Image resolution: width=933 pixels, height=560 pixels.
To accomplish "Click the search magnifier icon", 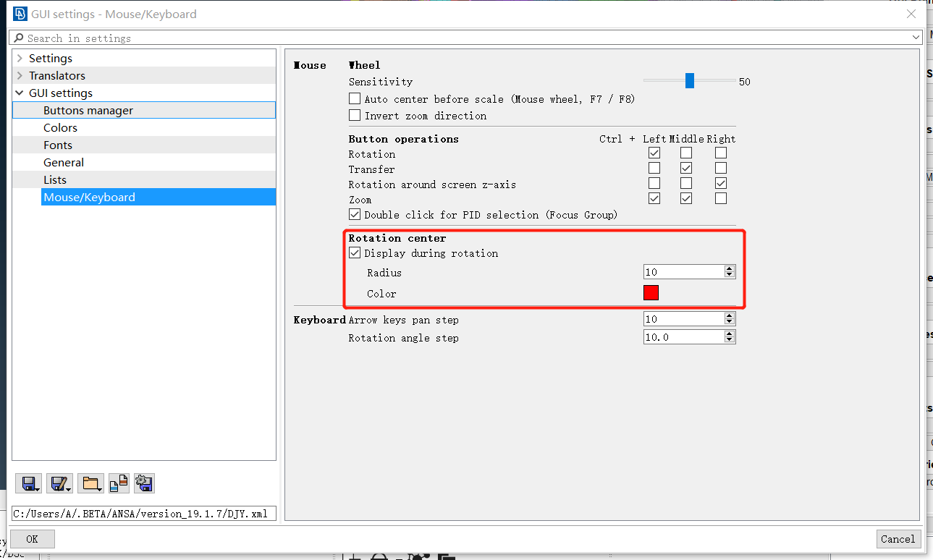I will coord(19,38).
